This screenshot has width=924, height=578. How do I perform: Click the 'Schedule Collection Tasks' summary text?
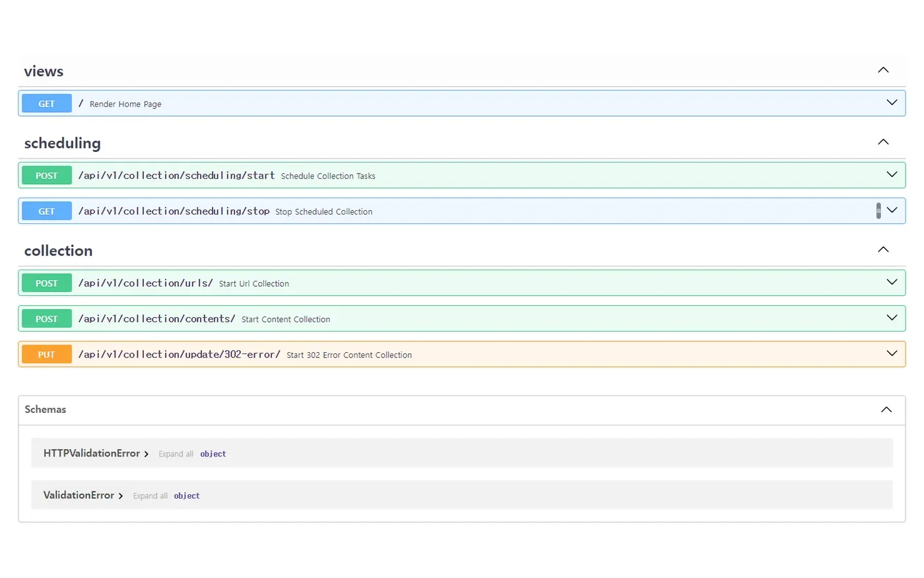pyautogui.click(x=328, y=176)
